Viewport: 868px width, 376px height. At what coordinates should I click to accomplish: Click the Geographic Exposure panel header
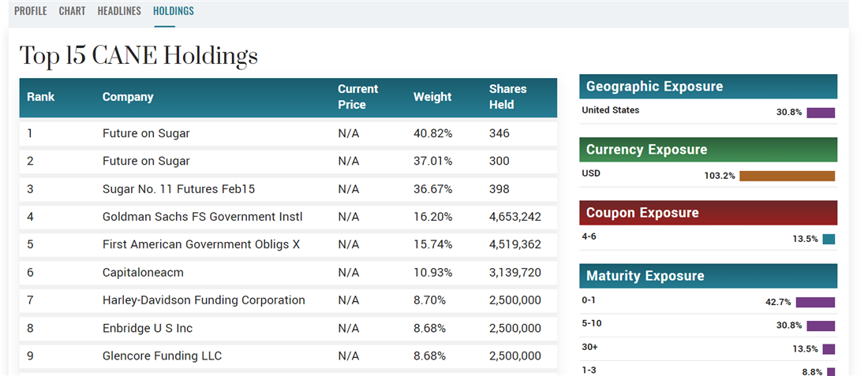click(708, 87)
